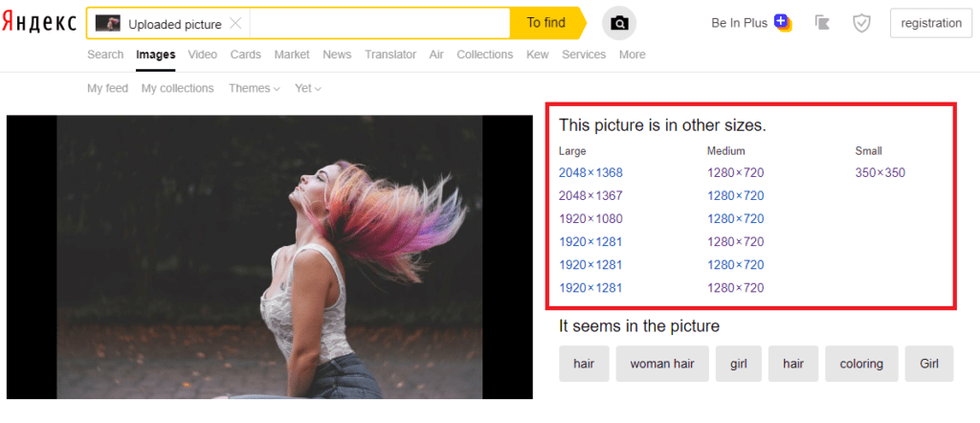Open Collections in the top navigation
The width and height of the screenshot is (980, 423).
tap(485, 55)
